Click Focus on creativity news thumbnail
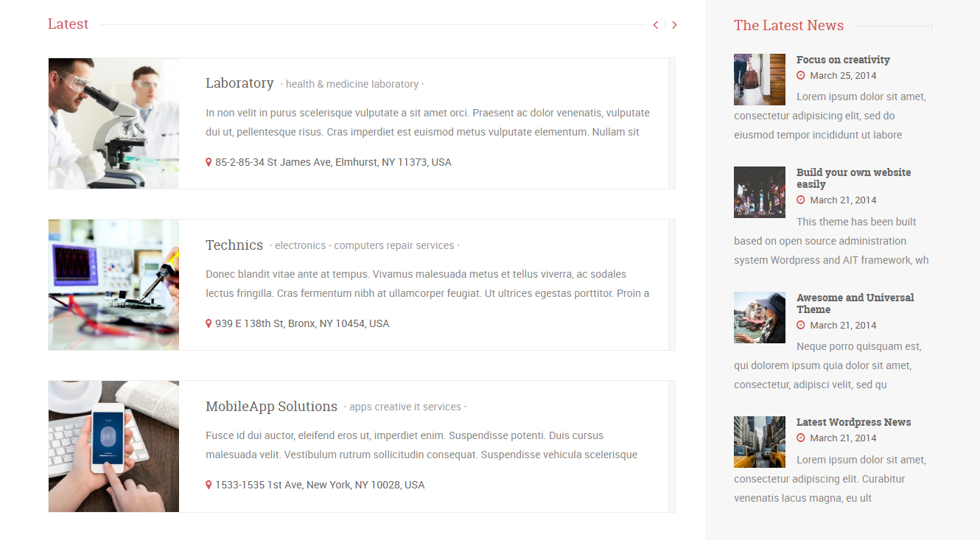Viewport: 980px width, 540px height. pos(760,80)
